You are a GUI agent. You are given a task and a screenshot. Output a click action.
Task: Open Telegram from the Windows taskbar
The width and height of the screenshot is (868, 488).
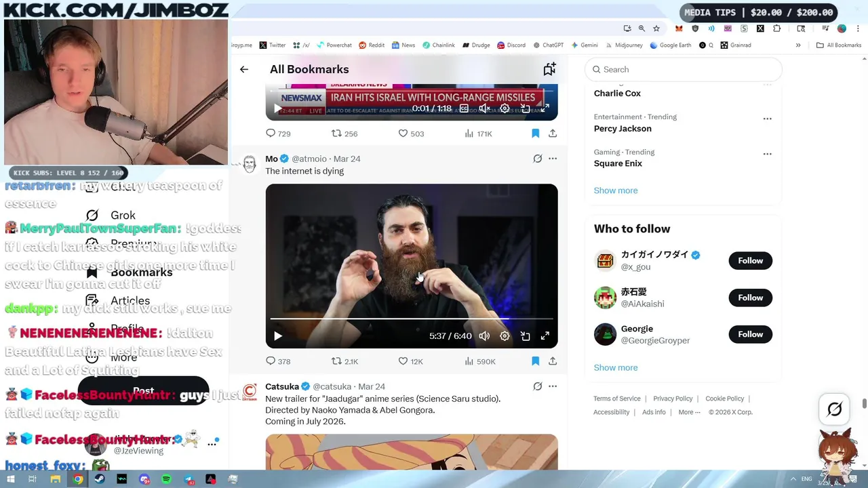pos(189,479)
